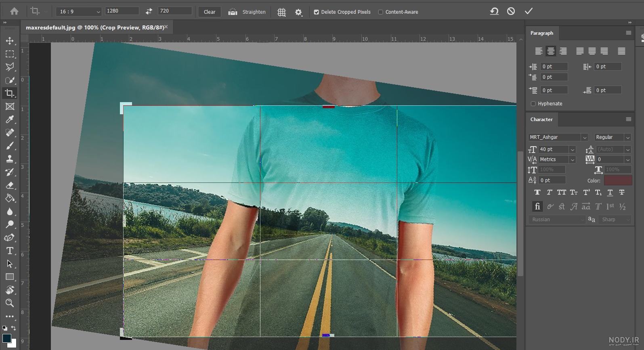
Task: Open the Paragraph panel menu
Action: coord(628,33)
